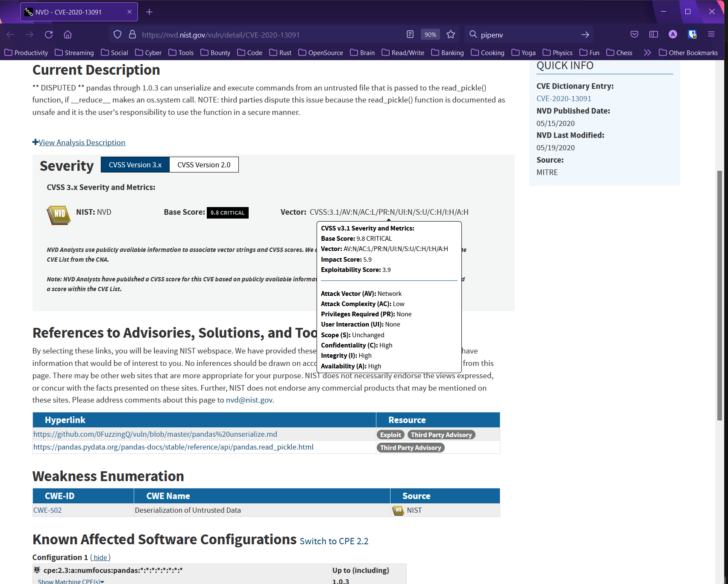View site security via padlock icon
Image resolution: width=728 pixels, height=584 pixels.
[x=132, y=35]
